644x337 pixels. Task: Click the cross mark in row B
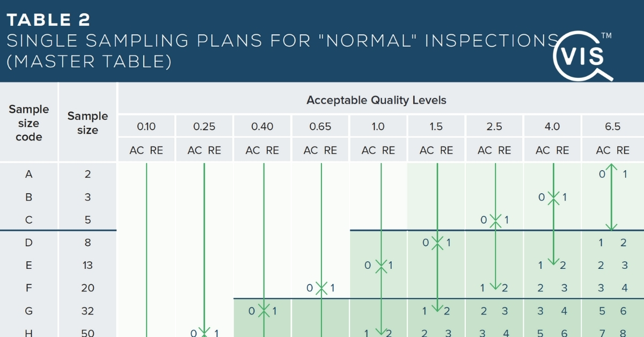pos(553,197)
